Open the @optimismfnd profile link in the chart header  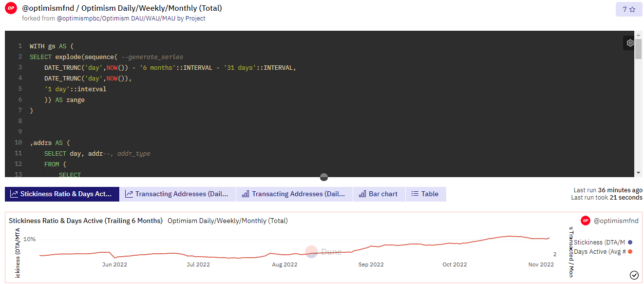click(616, 221)
